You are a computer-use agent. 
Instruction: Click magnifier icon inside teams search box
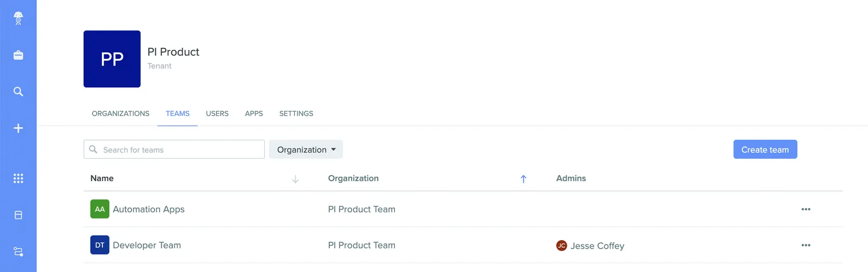coord(93,150)
